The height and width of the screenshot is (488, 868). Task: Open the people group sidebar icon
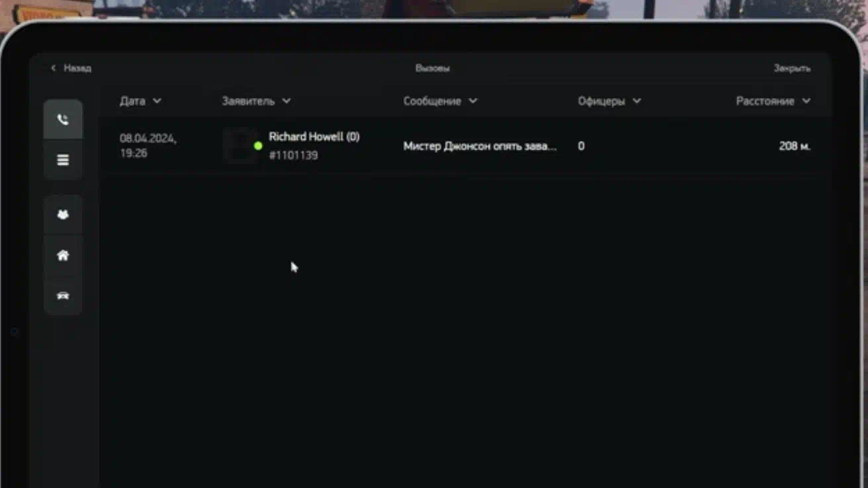point(63,215)
